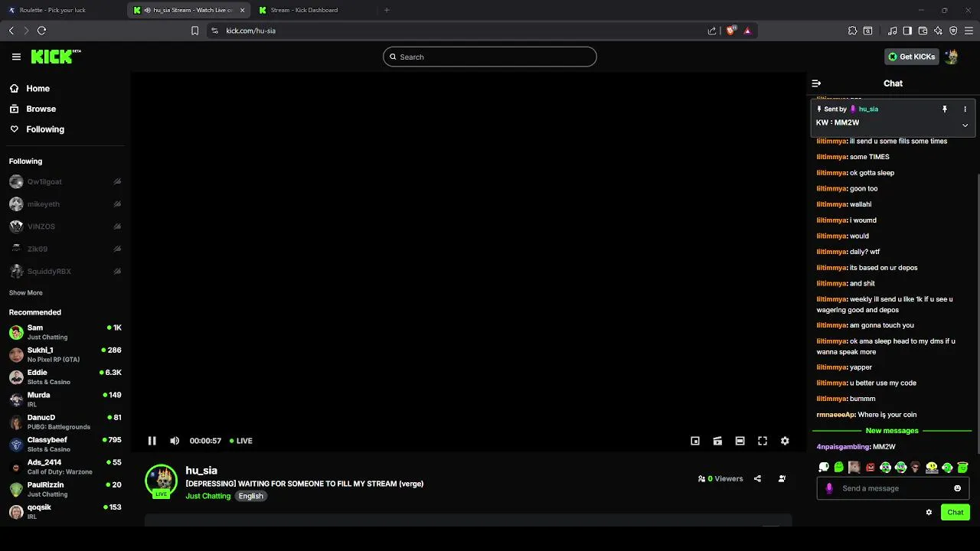
Task: Toggle the browser sidebar panel
Action: point(907,31)
